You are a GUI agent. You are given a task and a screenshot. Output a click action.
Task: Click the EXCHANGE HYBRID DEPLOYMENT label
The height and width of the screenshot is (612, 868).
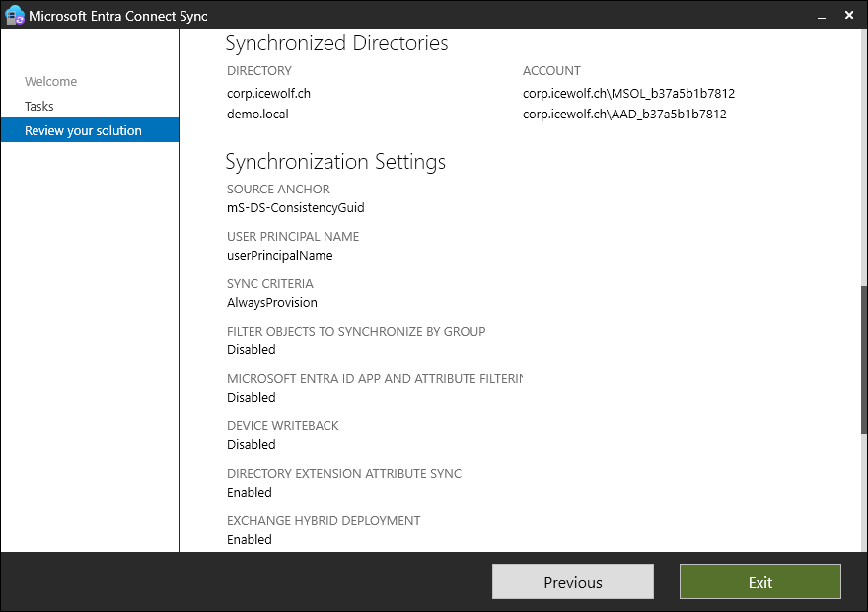click(x=324, y=521)
